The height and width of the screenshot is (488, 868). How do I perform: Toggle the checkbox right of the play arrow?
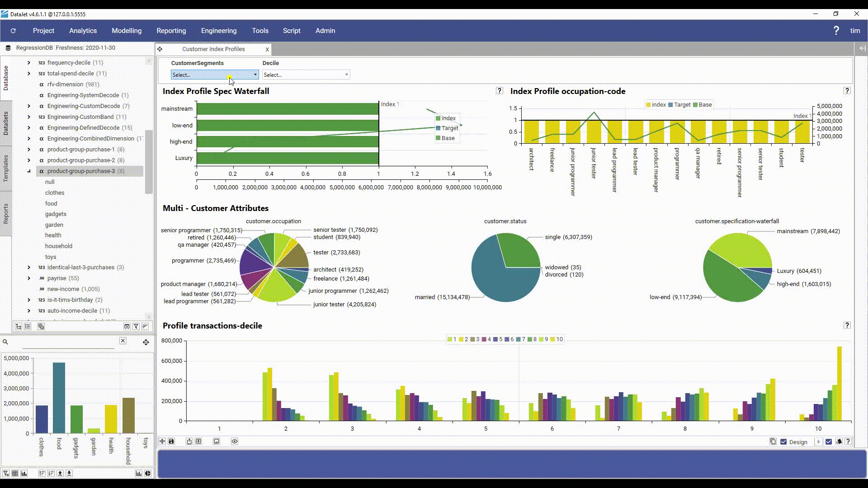coord(829,442)
